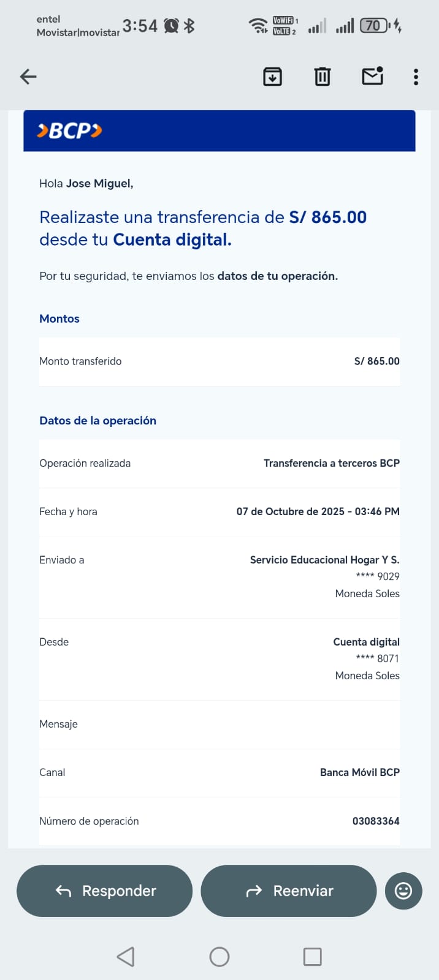Tap the battery indicator in the status bar
Image resolution: width=439 pixels, height=980 pixels.
pyautogui.click(x=374, y=26)
